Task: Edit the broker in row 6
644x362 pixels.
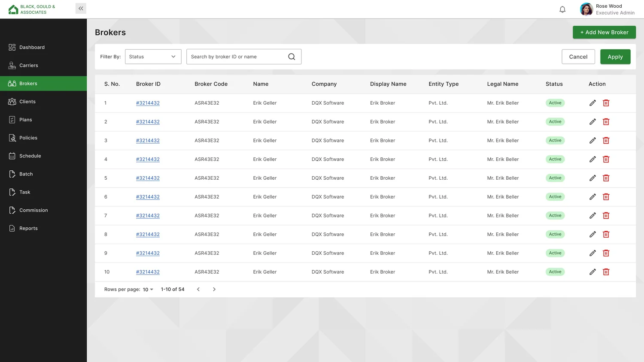Action: click(x=592, y=197)
